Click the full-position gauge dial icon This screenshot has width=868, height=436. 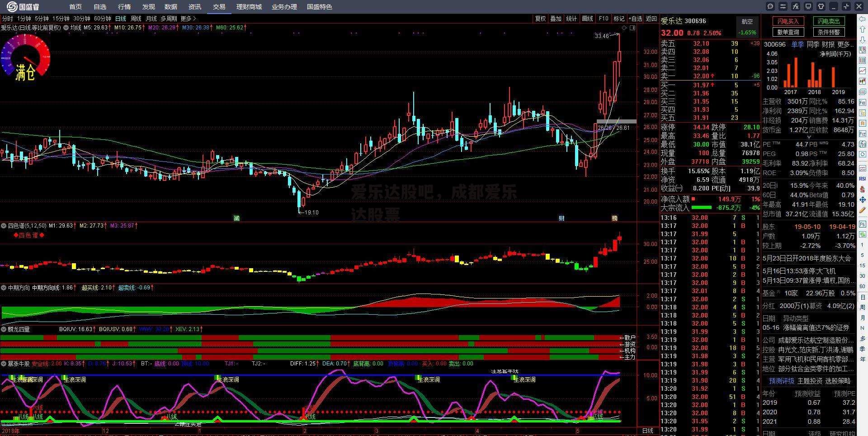(x=25, y=57)
